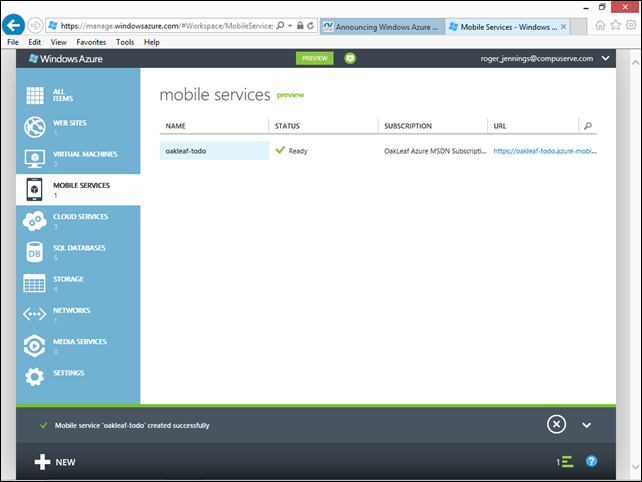Click the Ready status cell
Image resolution: width=642 pixels, height=482 pixels.
292,151
